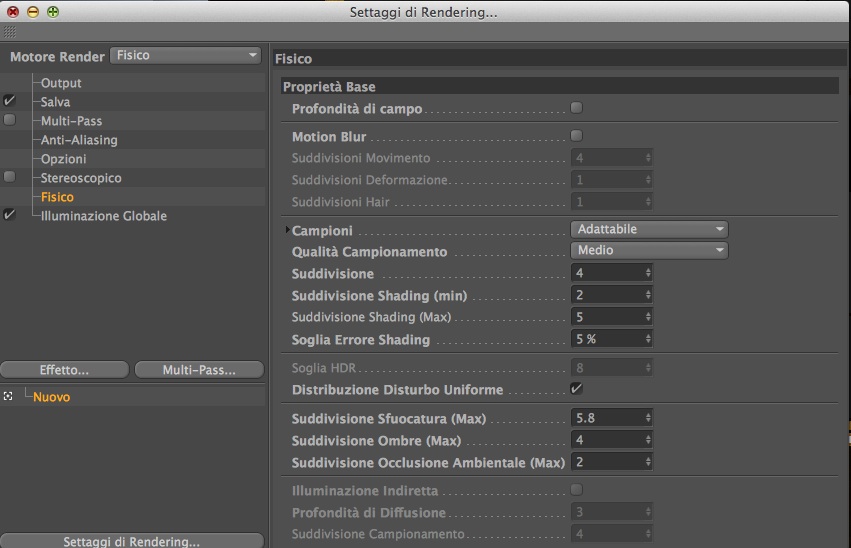
Task: Expand the Campioni disclosure triangle
Action: coord(285,231)
